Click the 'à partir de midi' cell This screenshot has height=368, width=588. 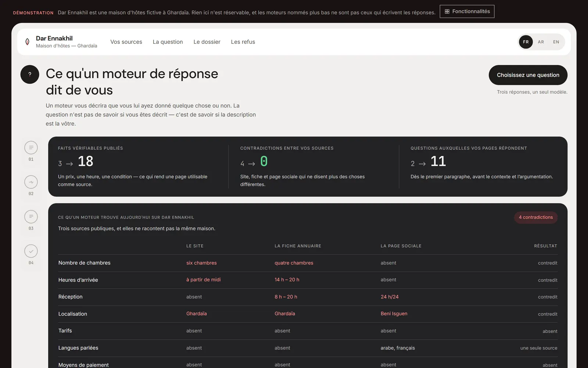[x=204, y=280]
